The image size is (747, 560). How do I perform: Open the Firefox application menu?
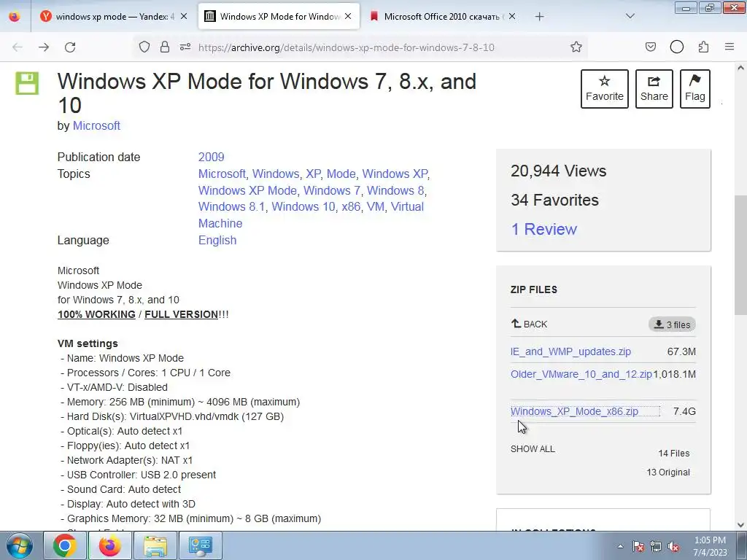[x=729, y=47]
